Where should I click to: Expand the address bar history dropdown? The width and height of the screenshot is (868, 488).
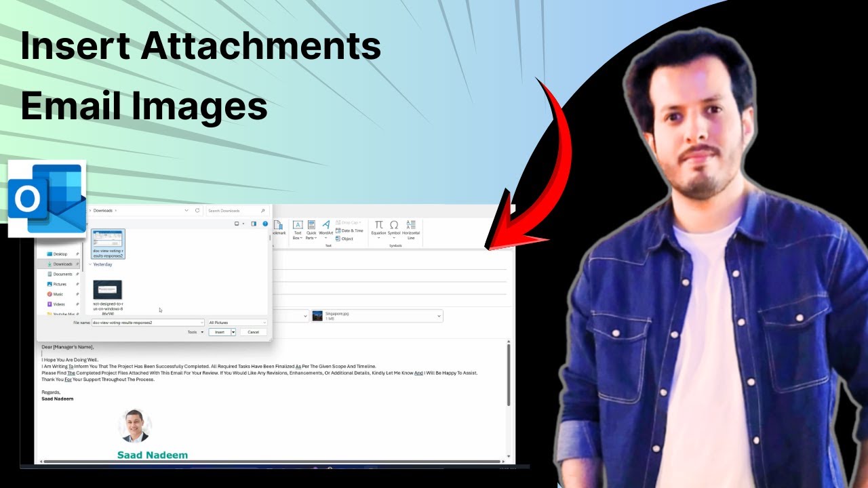186,211
